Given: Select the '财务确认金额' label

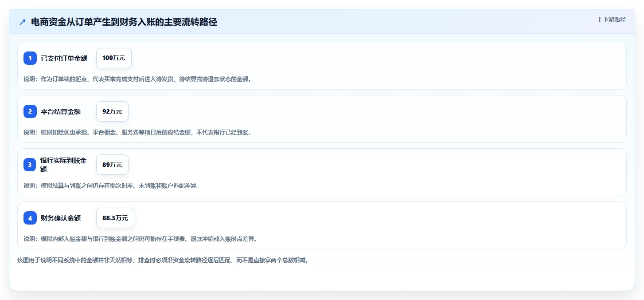Looking at the screenshot, I should pyautogui.click(x=61, y=218).
